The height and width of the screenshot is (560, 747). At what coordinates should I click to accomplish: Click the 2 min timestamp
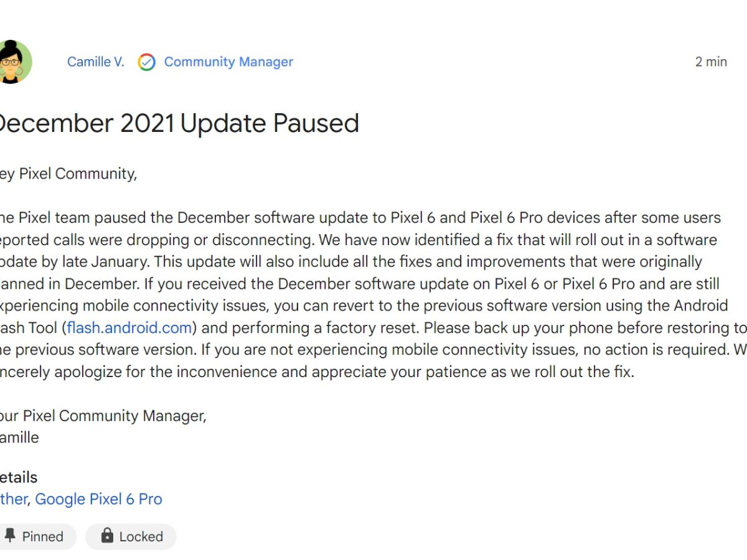click(x=711, y=62)
